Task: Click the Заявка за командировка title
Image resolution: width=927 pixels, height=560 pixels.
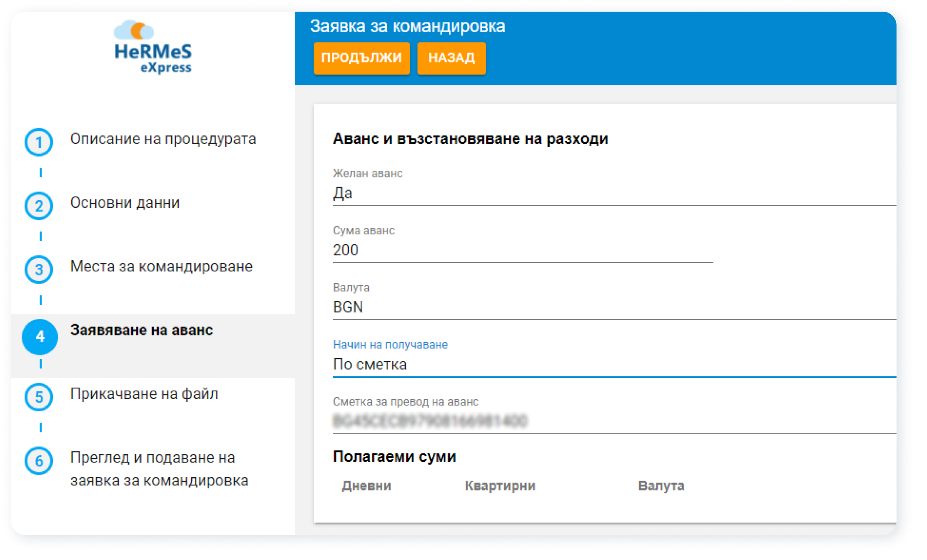Action: (x=408, y=26)
